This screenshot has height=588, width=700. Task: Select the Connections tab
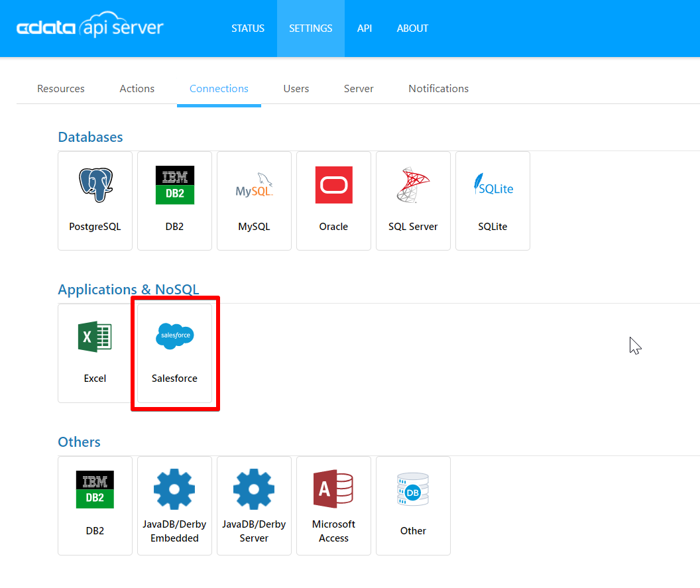point(219,89)
